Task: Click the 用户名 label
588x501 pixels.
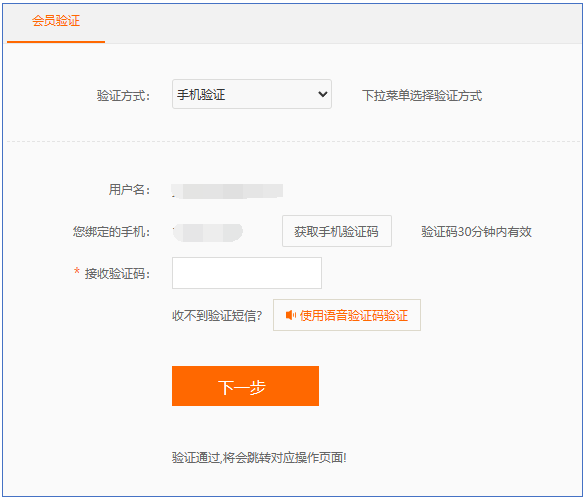Action: point(129,190)
